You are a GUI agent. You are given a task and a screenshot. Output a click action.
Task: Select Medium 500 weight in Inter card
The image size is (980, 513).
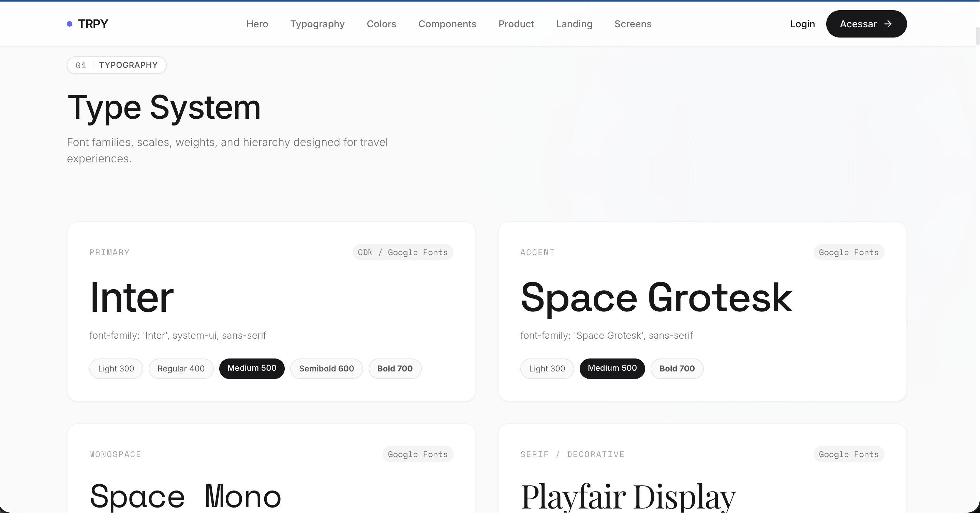click(252, 368)
